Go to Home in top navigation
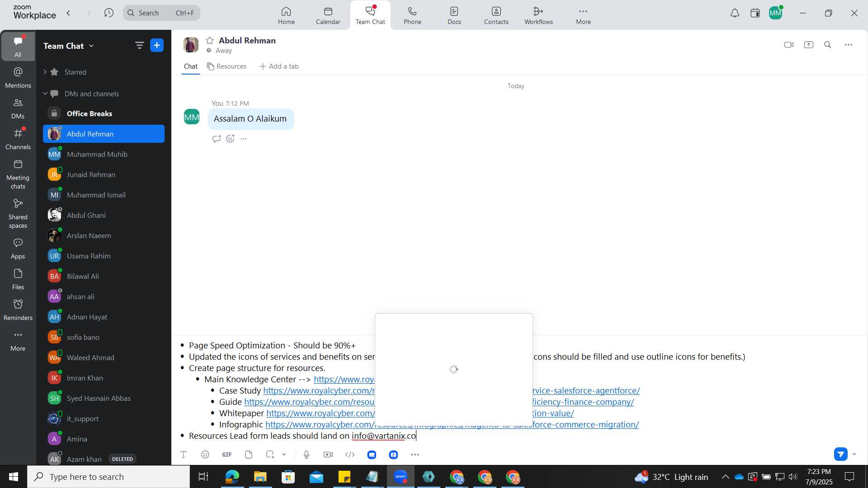Screen dimensions: 868x488 [286, 15]
